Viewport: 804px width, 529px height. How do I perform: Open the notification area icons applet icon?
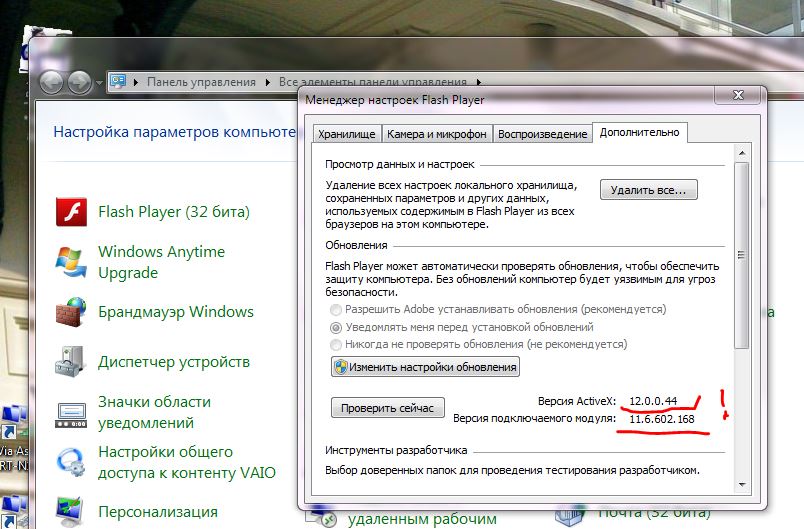tap(71, 414)
